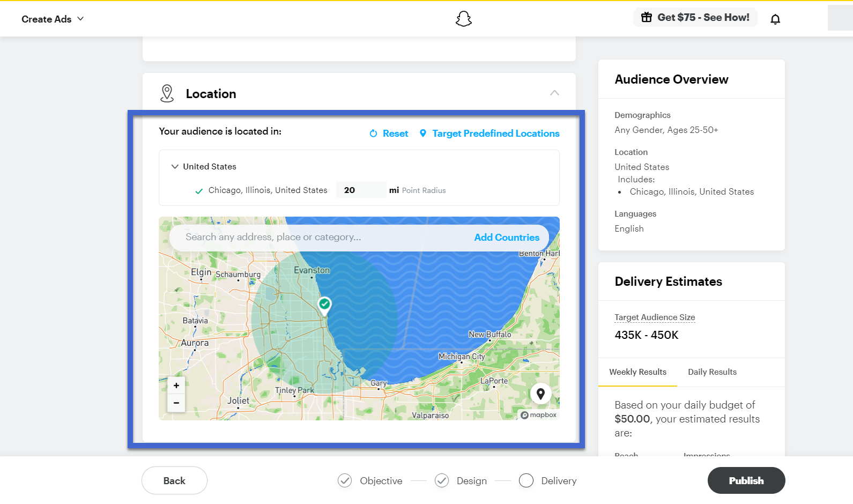Click the Chicago location marker on map
This screenshot has height=504, width=853.
tap(324, 305)
